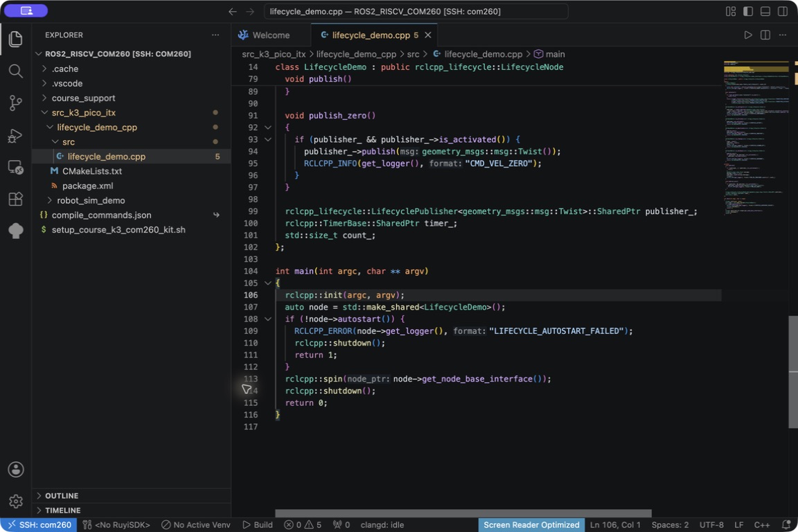Open Problems via errors and warnings count
This screenshot has width=798, height=532.
303,525
